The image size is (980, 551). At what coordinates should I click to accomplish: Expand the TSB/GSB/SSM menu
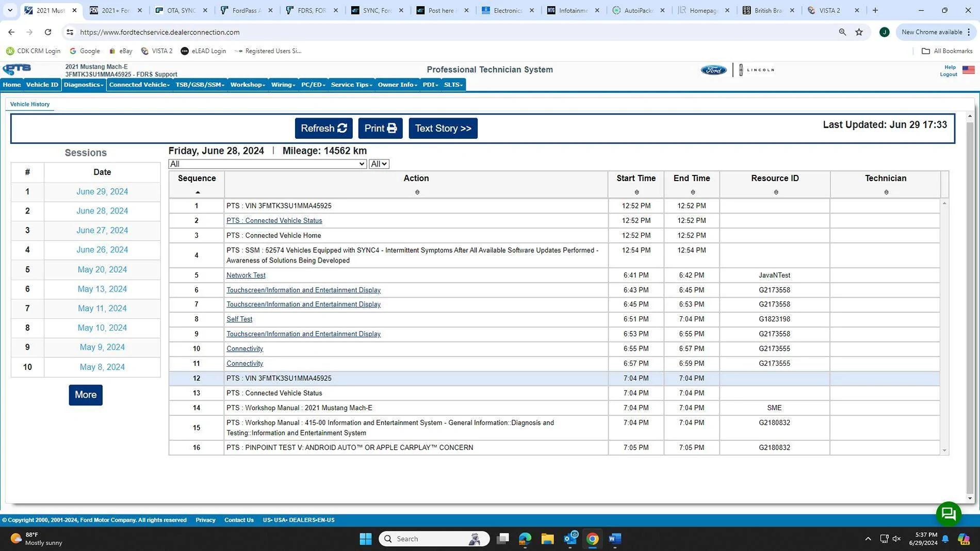(200, 85)
